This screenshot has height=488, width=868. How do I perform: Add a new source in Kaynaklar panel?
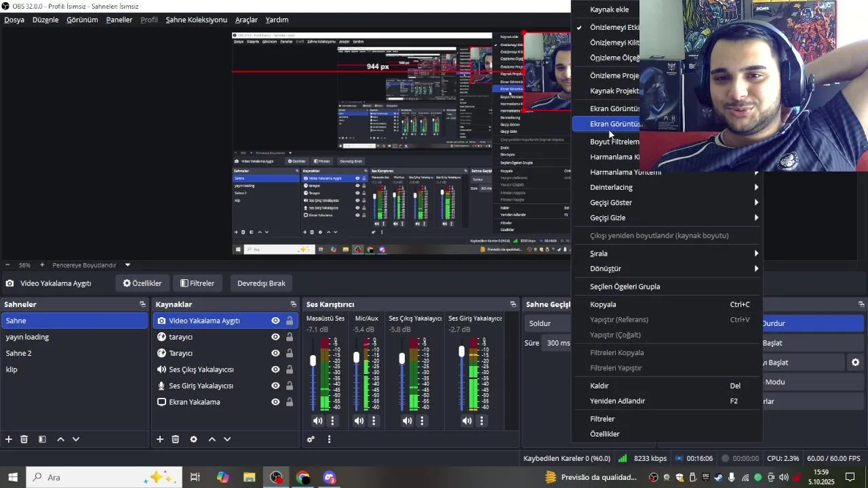(x=160, y=439)
